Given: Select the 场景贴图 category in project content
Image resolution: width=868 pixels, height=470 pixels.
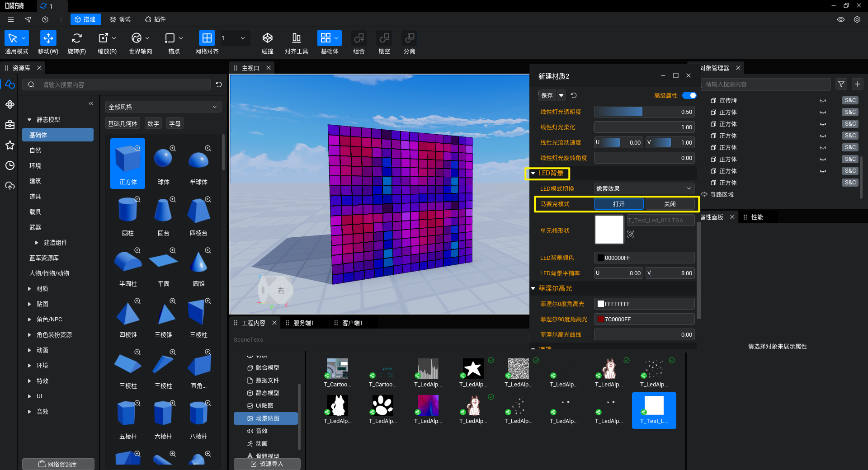Looking at the screenshot, I should point(266,418).
